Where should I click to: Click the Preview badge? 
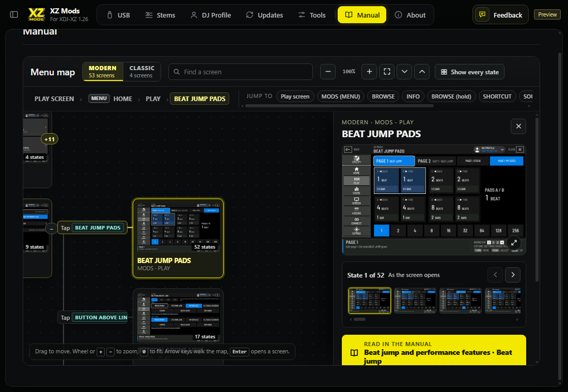pyautogui.click(x=547, y=14)
